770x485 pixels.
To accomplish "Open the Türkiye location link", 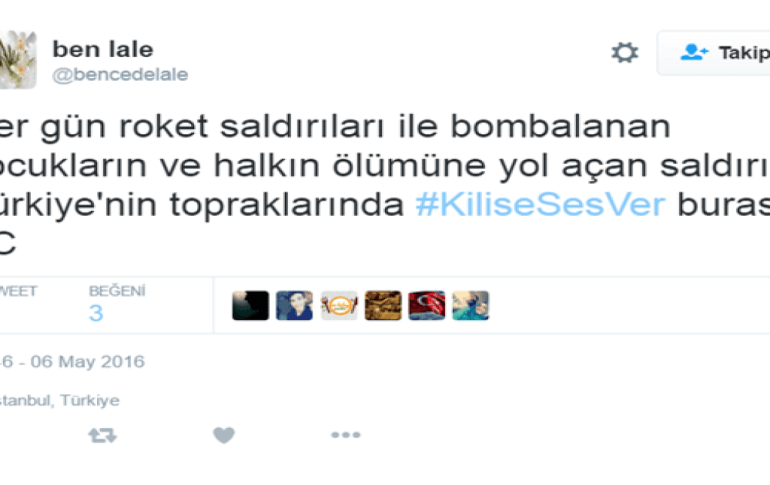I will coord(90,400).
